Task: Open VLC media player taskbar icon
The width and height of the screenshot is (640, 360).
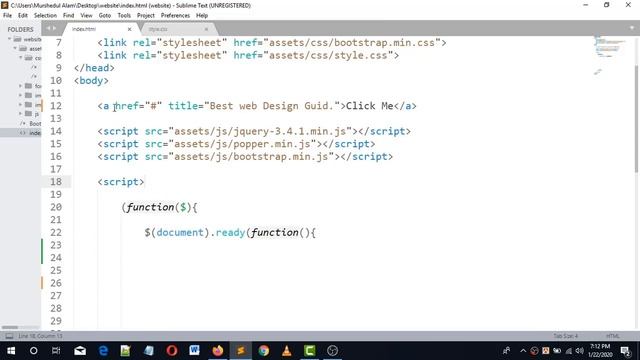Action: [x=287, y=351]
